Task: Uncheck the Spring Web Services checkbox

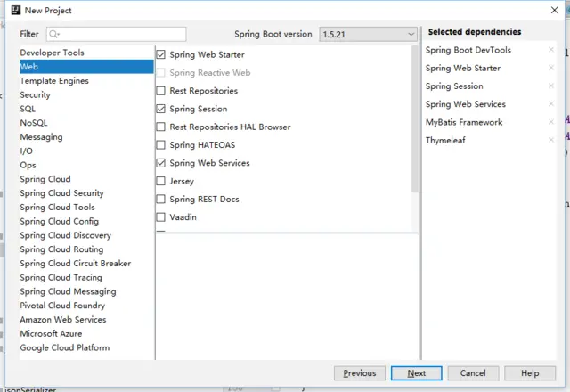Action: coord(160,163)
